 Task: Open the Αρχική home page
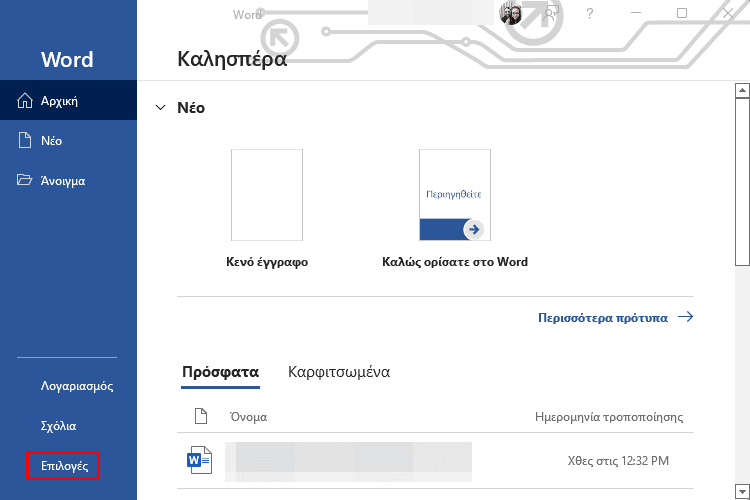point(68,100)
